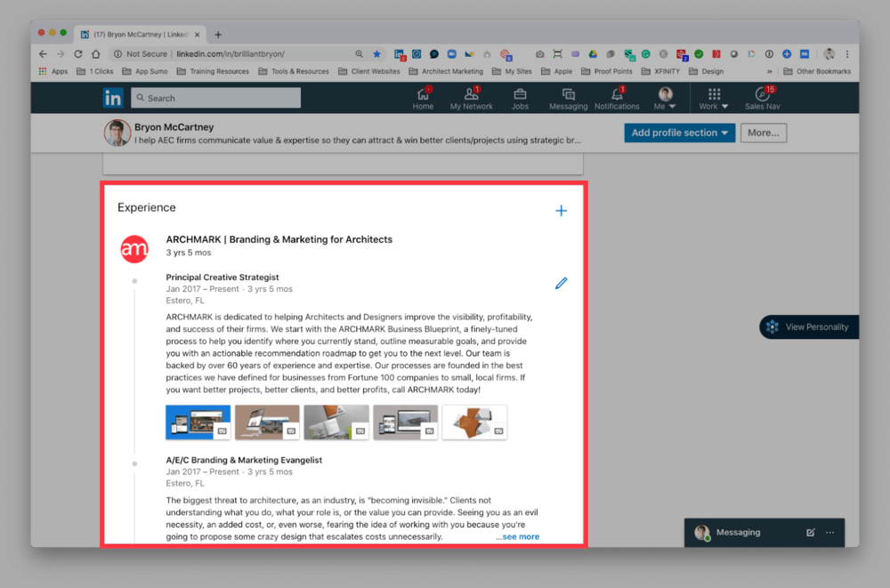Click the Not Secure site info indicator
890x588 pixels.
[x=141, y=54]
